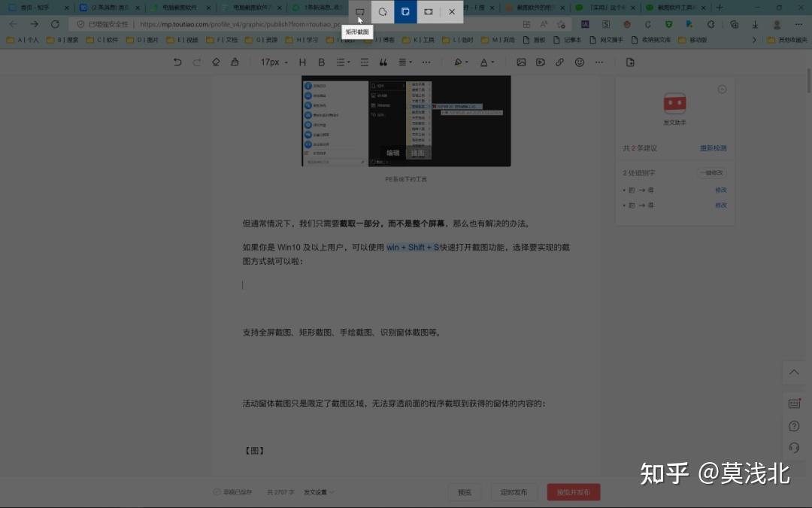Click the 重新检测 recheck link

(x=713, y=148)
